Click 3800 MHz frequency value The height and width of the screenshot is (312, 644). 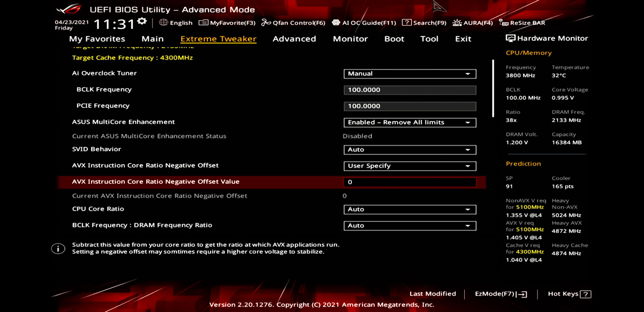tap(520, 75)
